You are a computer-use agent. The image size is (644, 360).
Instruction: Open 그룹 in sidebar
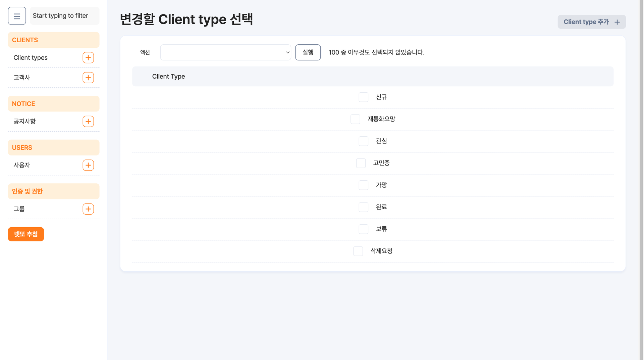pyautogui.click(x=19, y=209)
